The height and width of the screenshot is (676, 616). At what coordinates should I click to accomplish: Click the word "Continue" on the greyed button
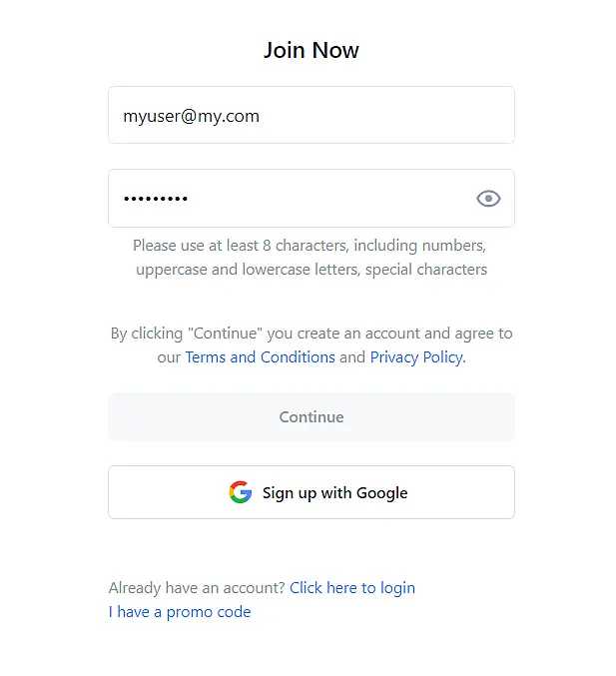310,417
